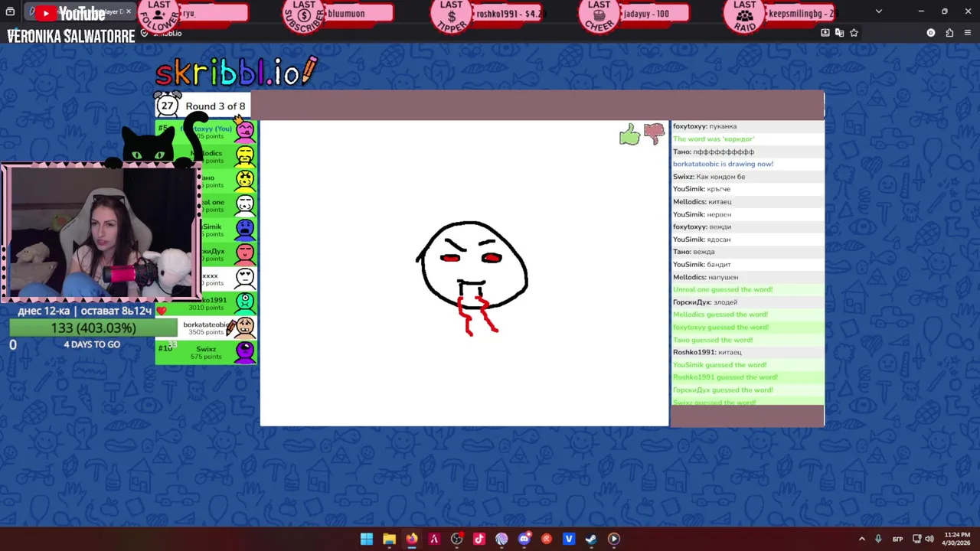
Task: Click the skribbl.io logo
Action: coord(236,71)
